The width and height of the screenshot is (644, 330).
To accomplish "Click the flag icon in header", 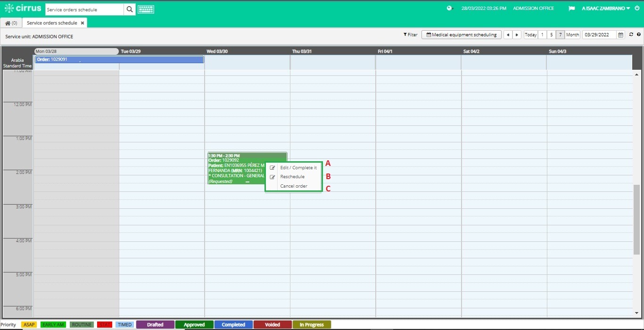I will pyautogui.click(x=572, y=8).
